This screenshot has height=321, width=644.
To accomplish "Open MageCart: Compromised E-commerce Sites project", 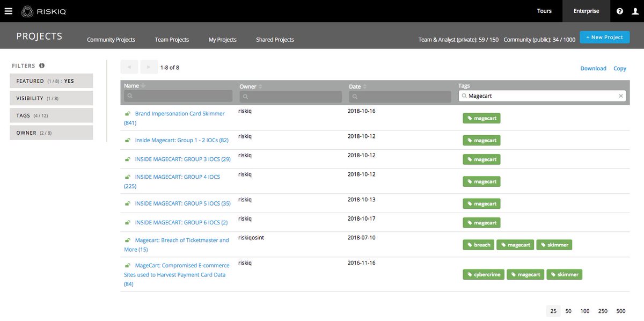I will point(177,274).
